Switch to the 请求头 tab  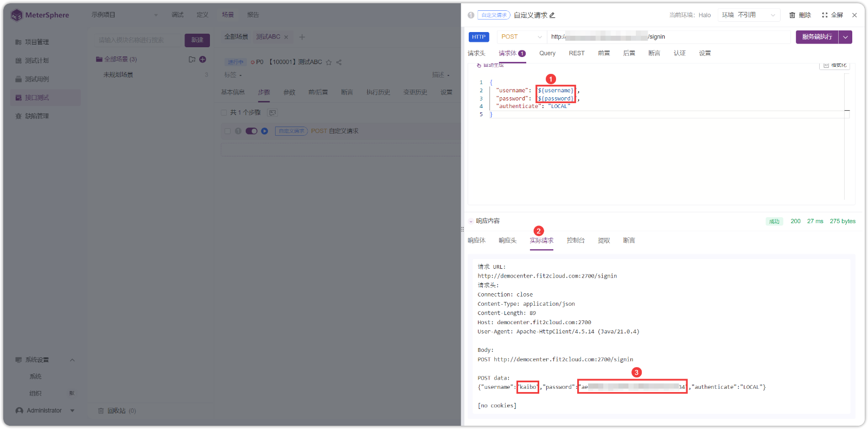click(476, 53)
